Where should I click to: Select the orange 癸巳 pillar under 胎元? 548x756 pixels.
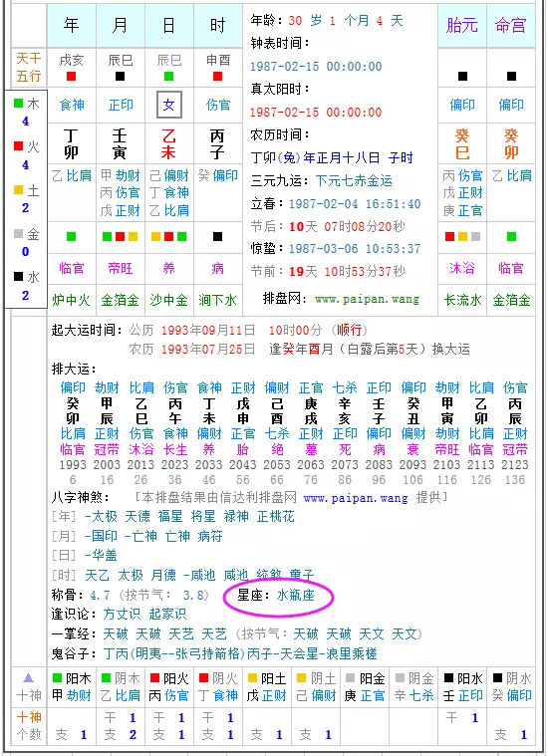coord(462,144)
